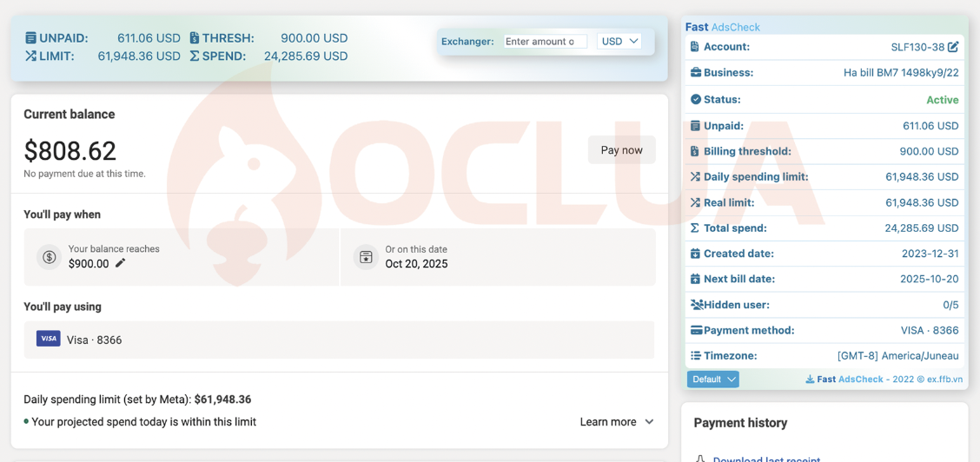980x462 pixels.
Task: Click the briefcase icon beside Business row
Action: 696,72
